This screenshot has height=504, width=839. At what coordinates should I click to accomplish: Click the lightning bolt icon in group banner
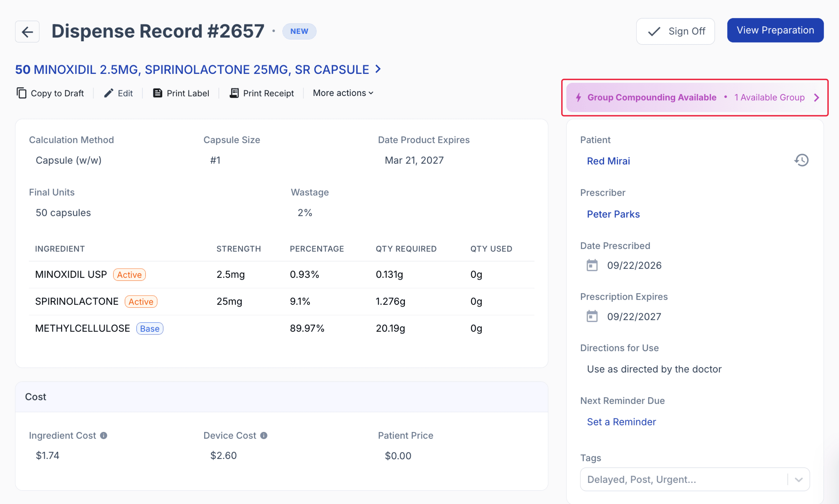(578, 98)
